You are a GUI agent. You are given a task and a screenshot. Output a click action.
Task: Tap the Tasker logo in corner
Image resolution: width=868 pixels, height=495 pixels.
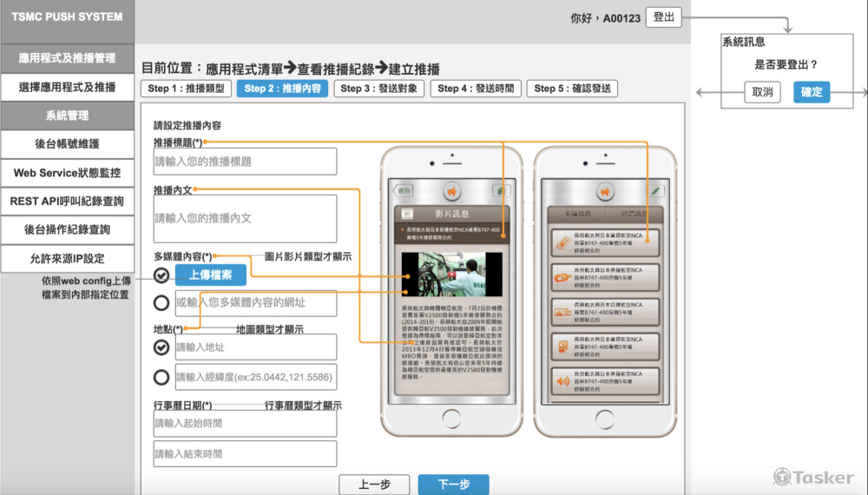tap(813, 477)
